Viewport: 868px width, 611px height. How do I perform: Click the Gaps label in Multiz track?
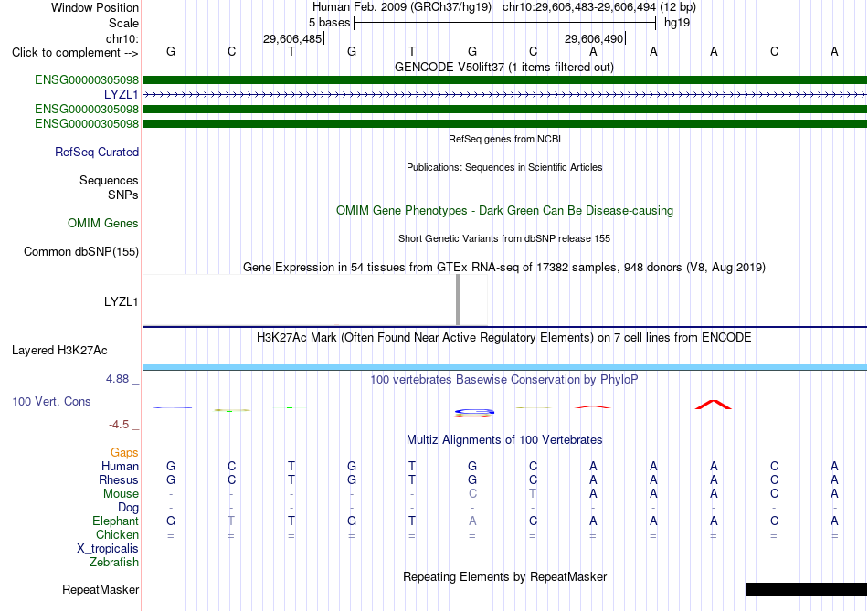pos(124,453)
